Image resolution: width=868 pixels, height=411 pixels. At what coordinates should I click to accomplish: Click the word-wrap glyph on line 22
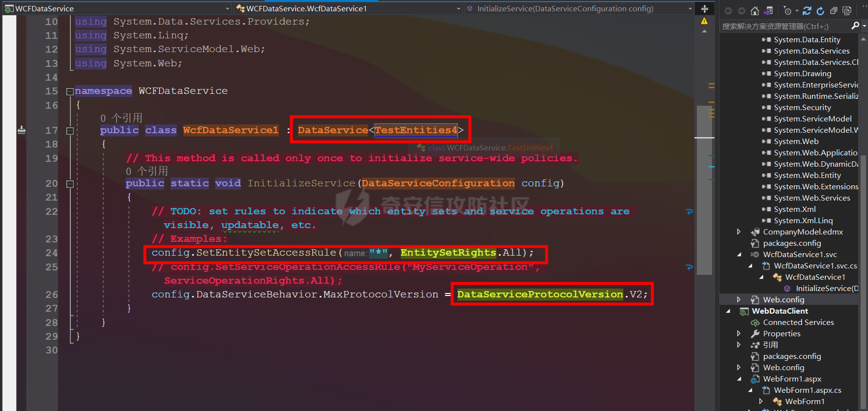[689, 211]
